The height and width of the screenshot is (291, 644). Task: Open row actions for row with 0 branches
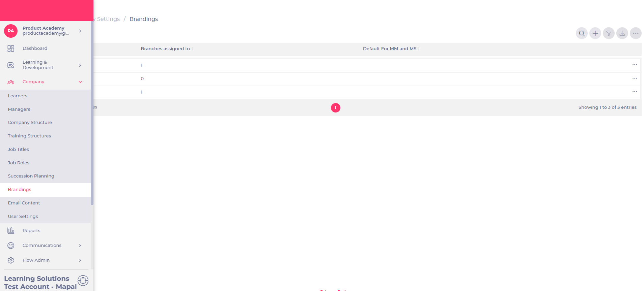click(635, 78)
